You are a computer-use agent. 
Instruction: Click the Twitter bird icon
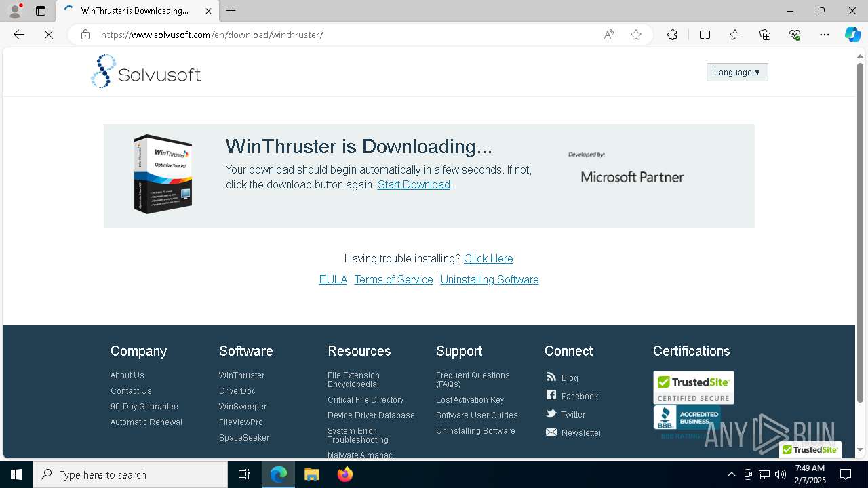(551, 413)
